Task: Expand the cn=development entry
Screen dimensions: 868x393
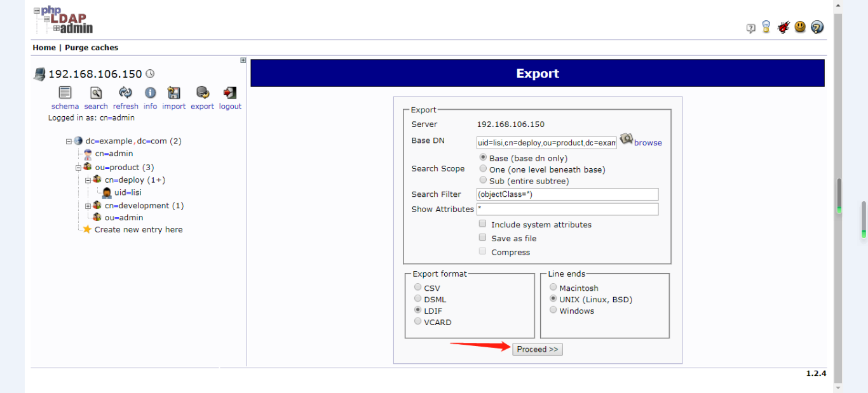Action: tap(87, 205)
